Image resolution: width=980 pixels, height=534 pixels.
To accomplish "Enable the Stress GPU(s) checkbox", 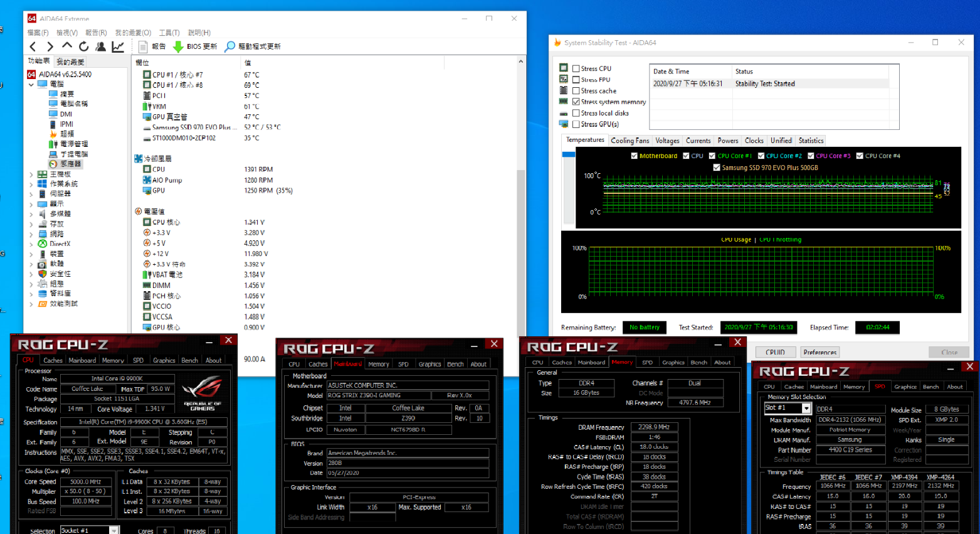I will click(x=576, y=124).
